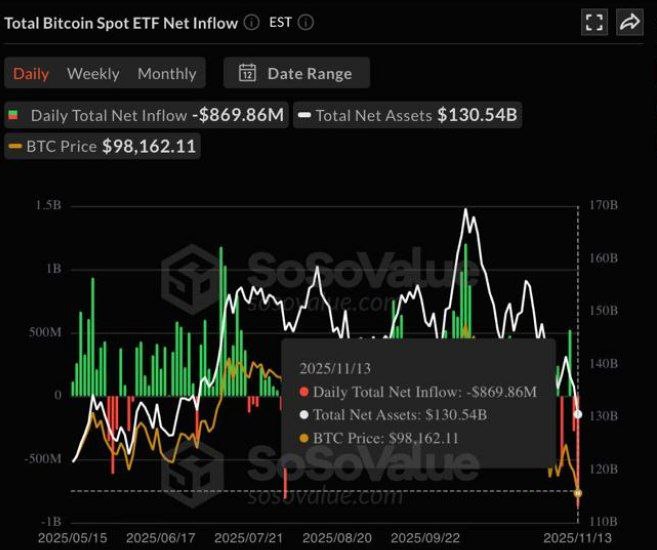Switch to Weekly view

[x=93, y=73]
